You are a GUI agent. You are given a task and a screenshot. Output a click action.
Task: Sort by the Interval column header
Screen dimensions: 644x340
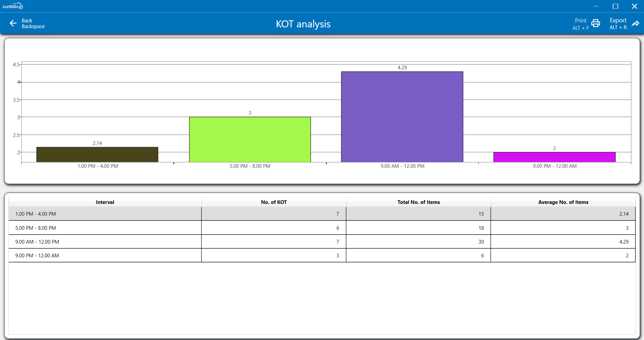pos(105,202)
